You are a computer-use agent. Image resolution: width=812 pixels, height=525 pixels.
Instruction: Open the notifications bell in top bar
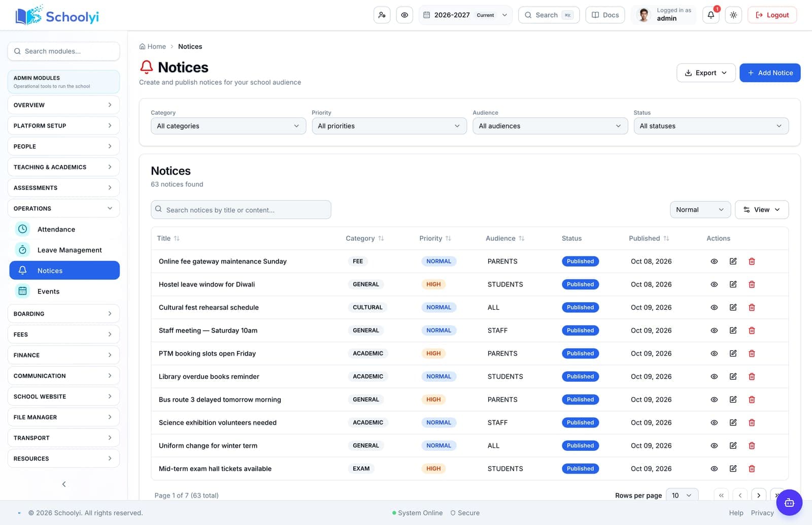click(x=710, y=15)
